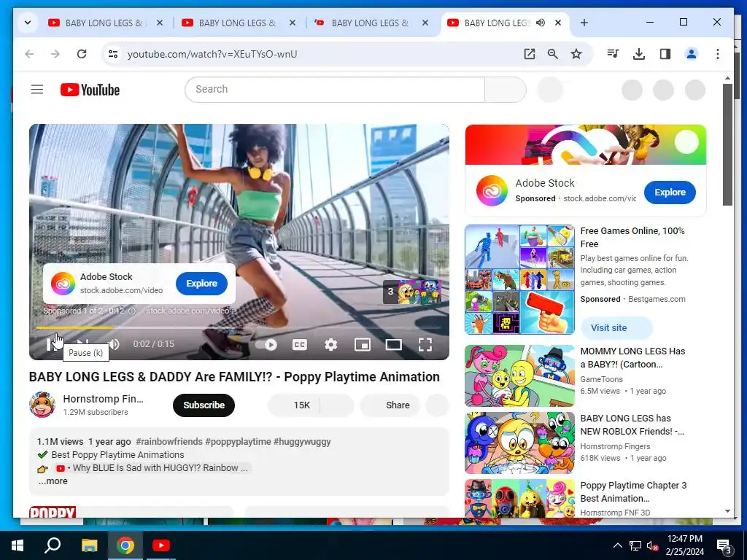Open the notification center icon

724,546
